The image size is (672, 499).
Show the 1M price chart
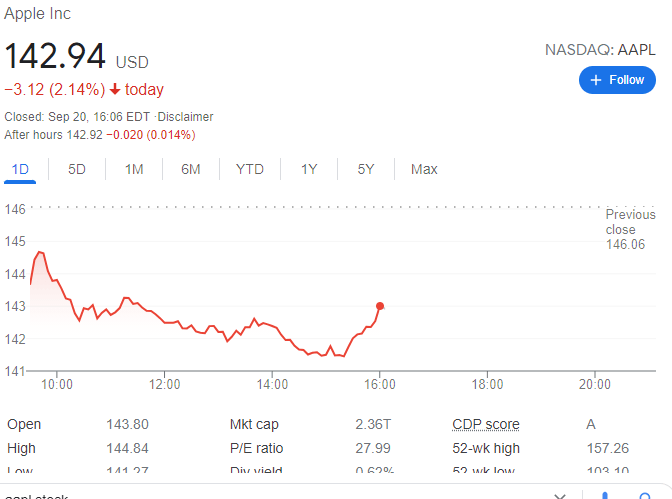point(134,169)
